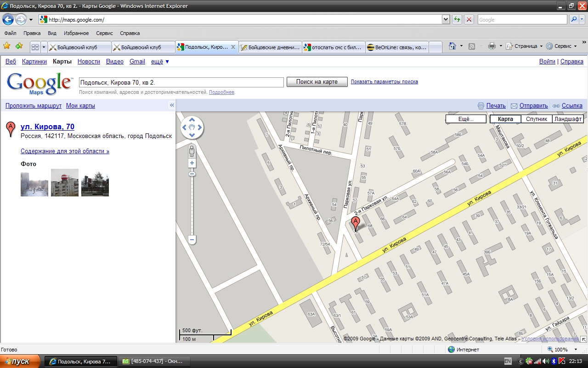Click the Ссылка link above map
The width and height of the screenshot is (588, 368).
pyautogui.click(x=572, y=105)
